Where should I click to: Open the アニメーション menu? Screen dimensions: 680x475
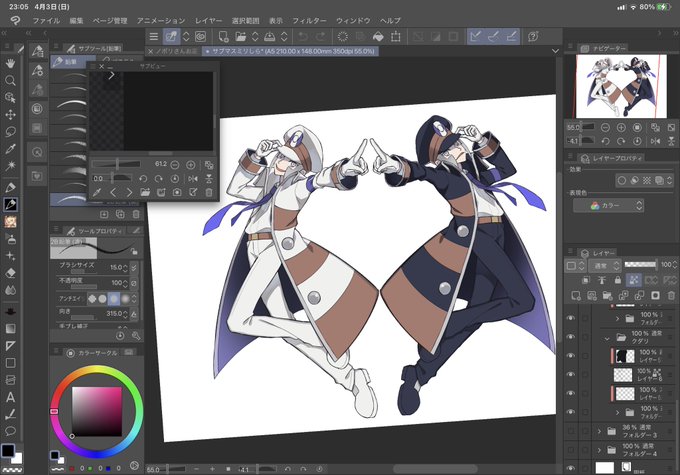click(x=161, y=20)
